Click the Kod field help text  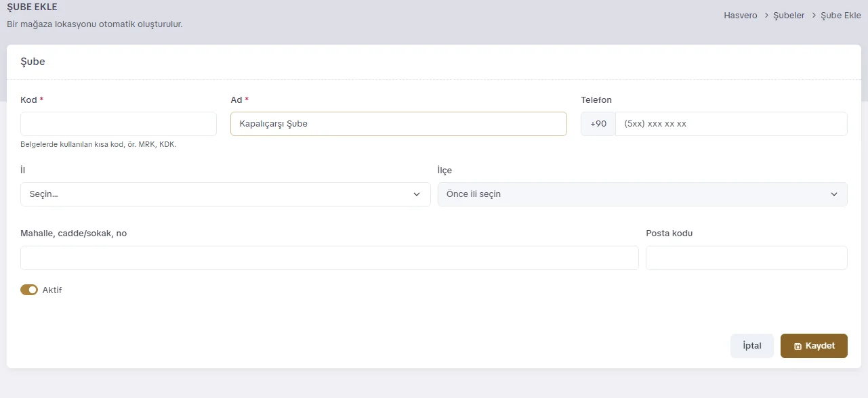pyautogui.click(x=98, y=144)
